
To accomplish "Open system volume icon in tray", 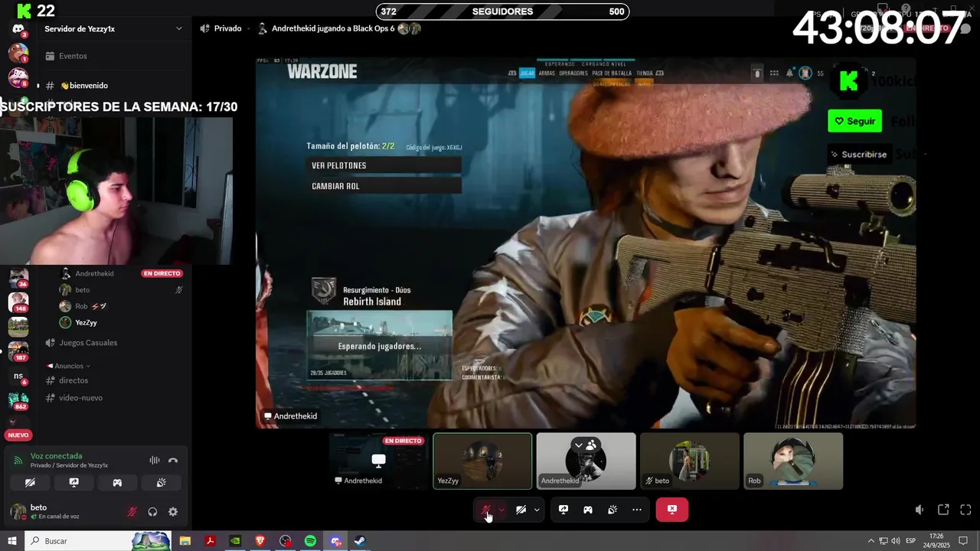I will pos(895,541).
